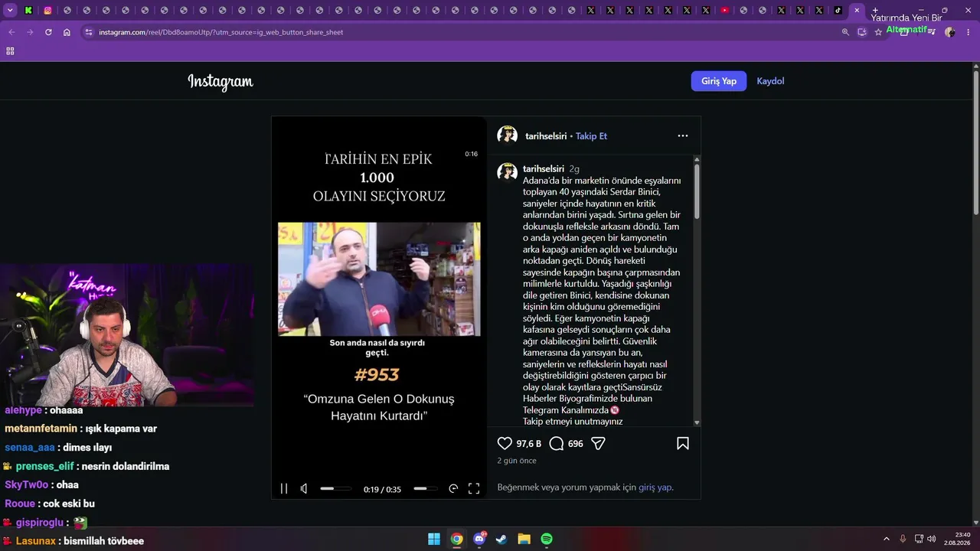
Task: Click the Kaydol sign-up link
Action: 770,81
